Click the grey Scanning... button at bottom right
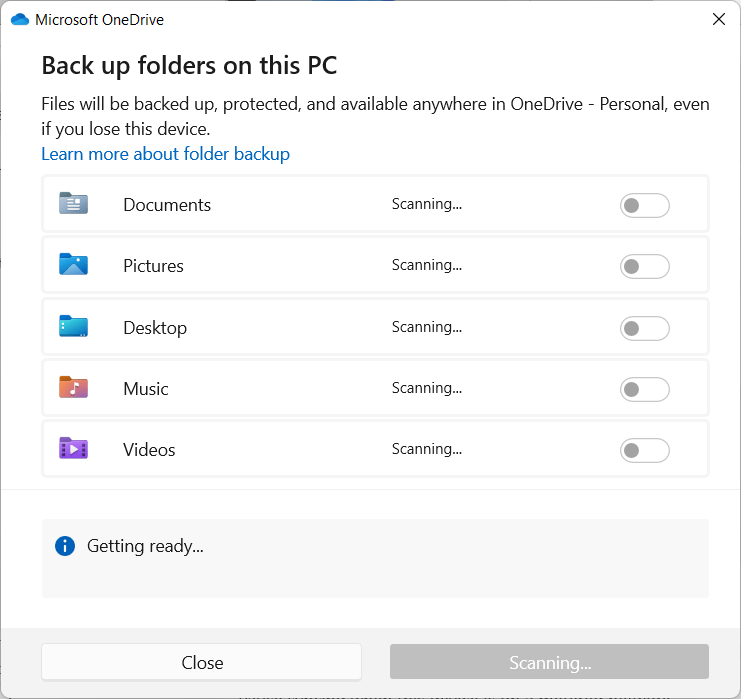The width and height of the screenshot is (741, 699). tap(549, 662)
